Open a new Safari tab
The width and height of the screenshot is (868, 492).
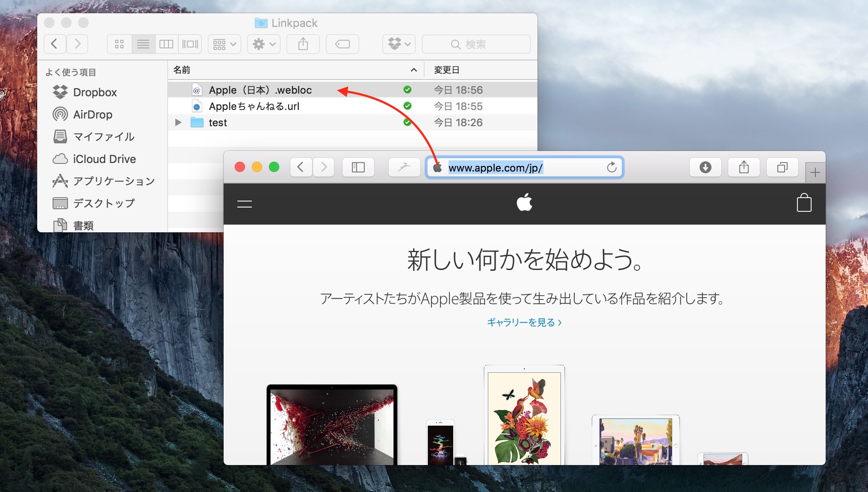[x=815, y=173]
